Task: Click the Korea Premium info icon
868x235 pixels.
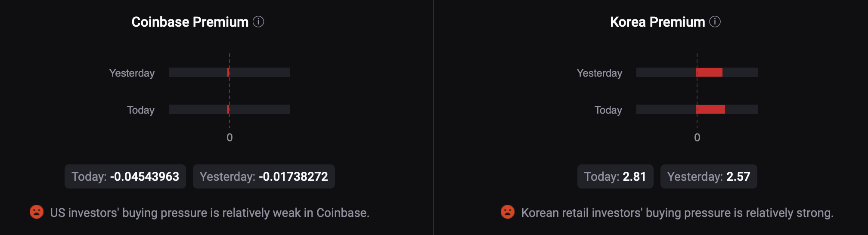Action: click(x=715, y=22)
